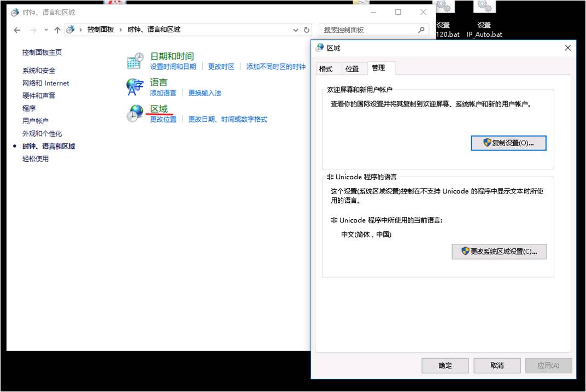Click the Control Panel icon in the address bar
Screen dimensions: 586x392
pyautogui.click(x=71, y=30)
